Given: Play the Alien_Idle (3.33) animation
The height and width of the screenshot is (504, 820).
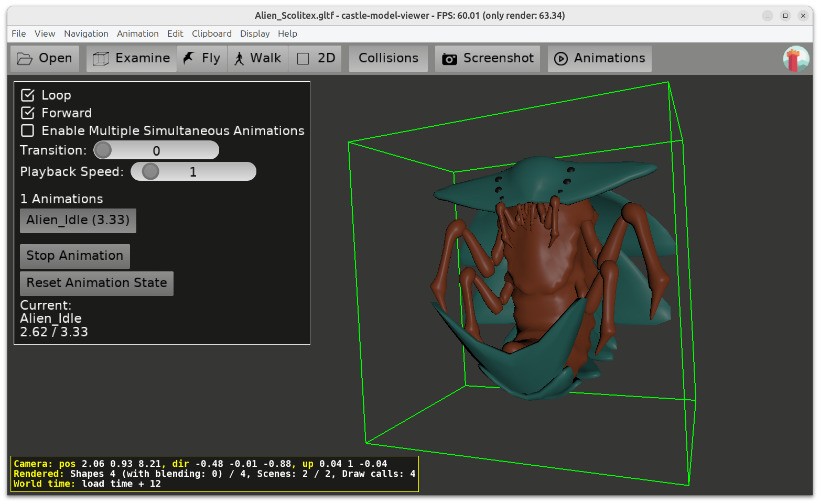Looking at the screenshot, I should 78,221.
